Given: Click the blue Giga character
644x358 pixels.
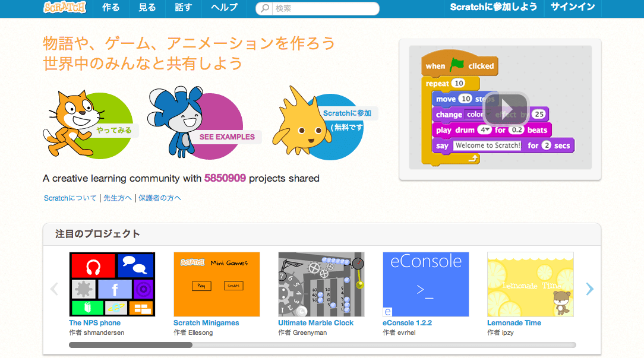Looking at the screenshot, I should click(176, 122).
